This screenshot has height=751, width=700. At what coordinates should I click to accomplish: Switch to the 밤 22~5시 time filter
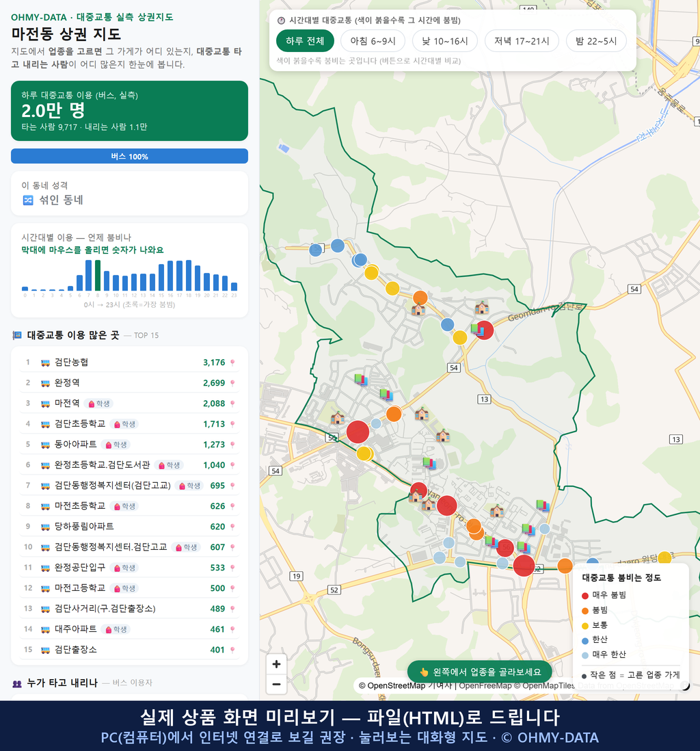point(596,41)
